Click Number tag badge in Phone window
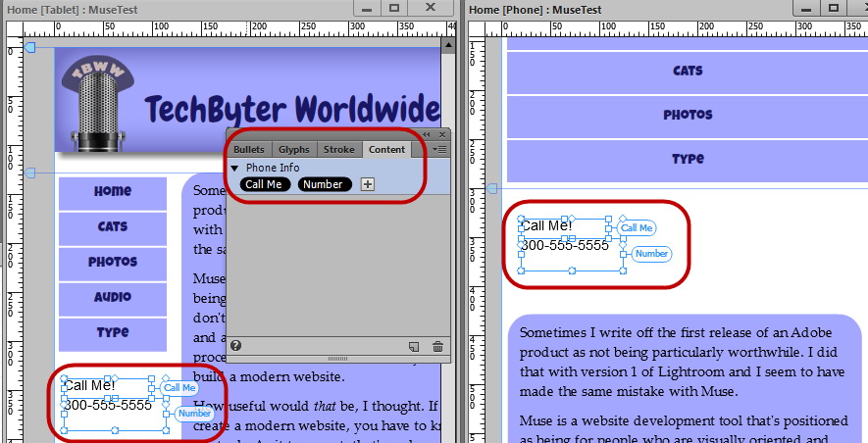Screen dimensions: 868x443 [x=651, y=254]
